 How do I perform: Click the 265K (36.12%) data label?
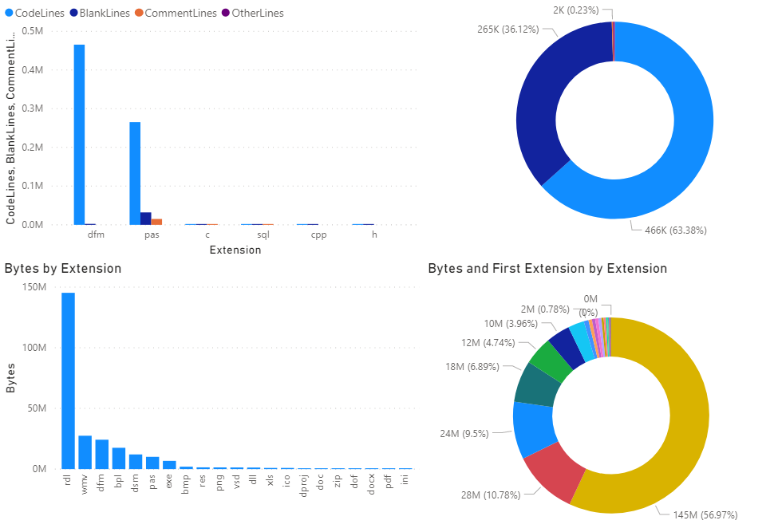508,30
